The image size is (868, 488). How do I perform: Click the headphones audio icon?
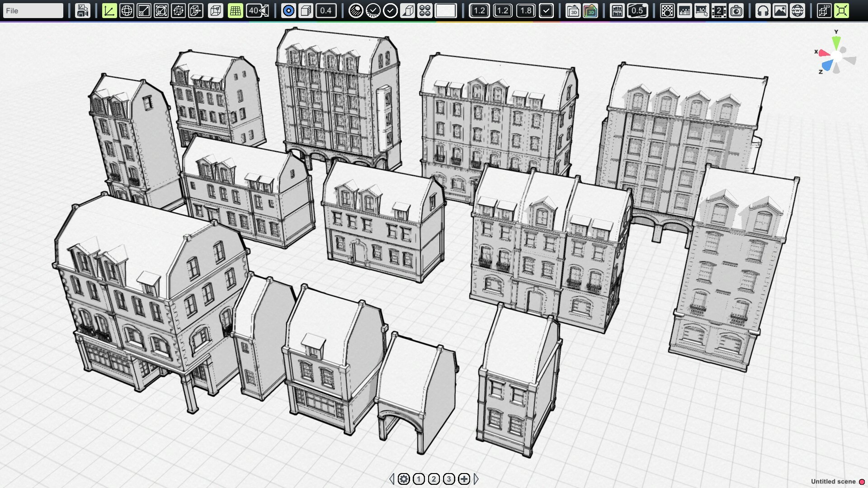pyautogui.click(x=763, y=10)
